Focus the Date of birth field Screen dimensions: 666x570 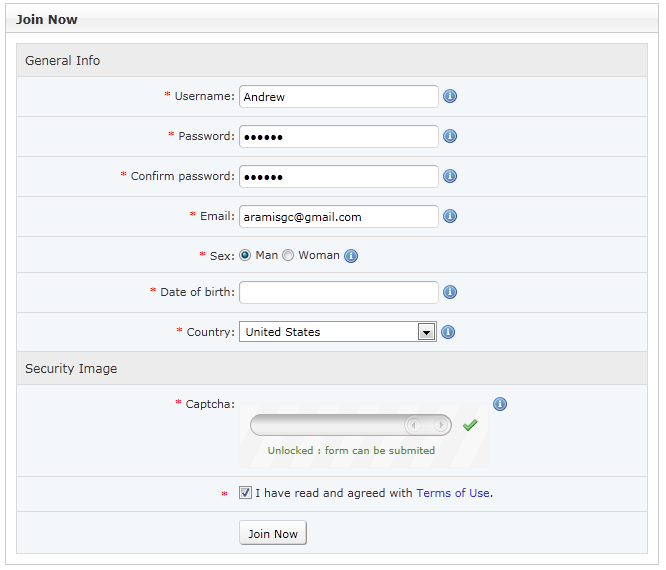[x=339, y=292]
